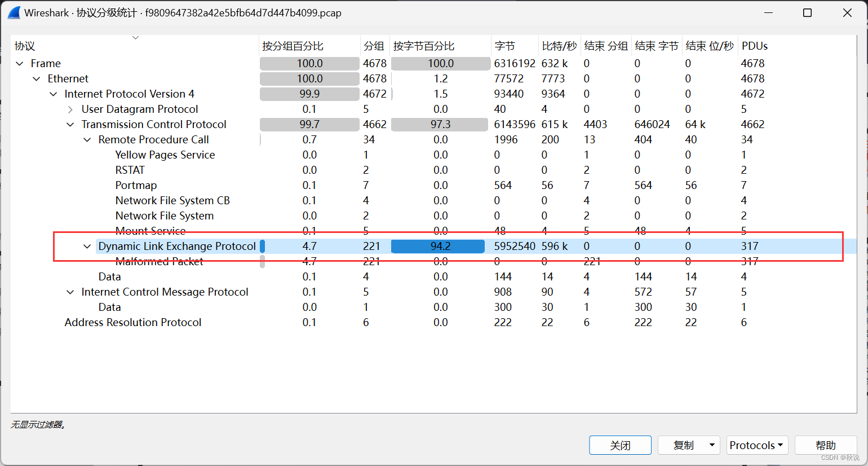Select the Portmap row
The height and width of the screenshot is (466, 868).
pos(433,186)
